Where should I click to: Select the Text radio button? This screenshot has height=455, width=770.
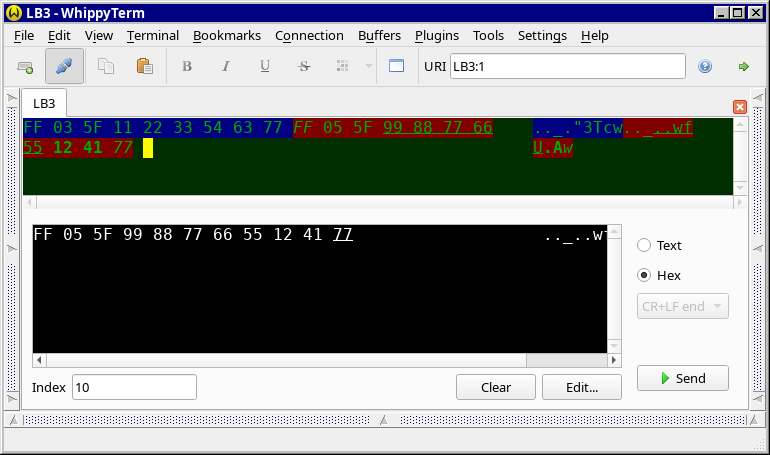pos(644,245)
